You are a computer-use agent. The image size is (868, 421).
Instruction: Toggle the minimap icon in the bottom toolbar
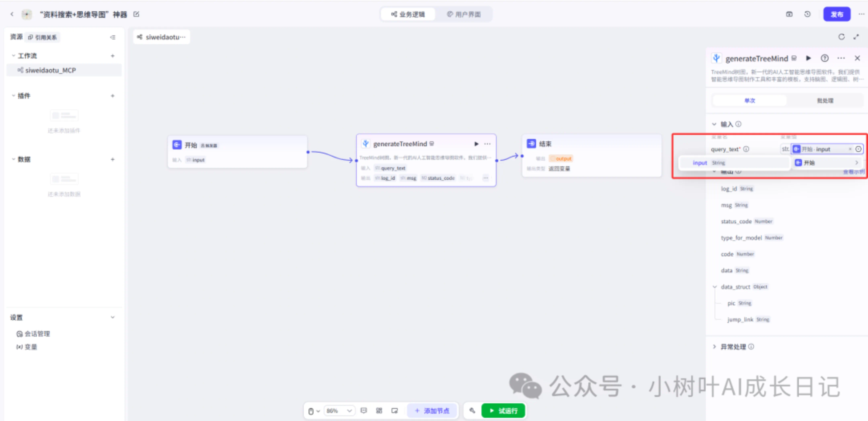tap(395, 411)
